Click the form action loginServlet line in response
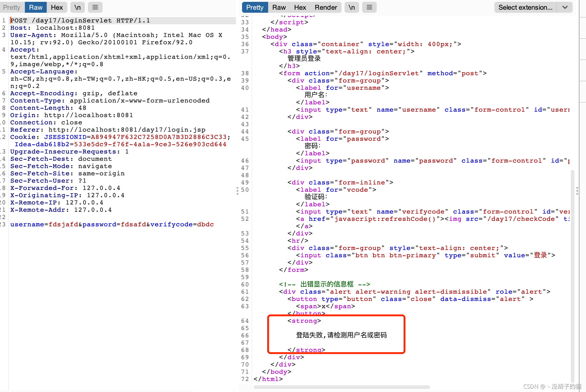Screen dimensions: 586x392 click(383, 73)
